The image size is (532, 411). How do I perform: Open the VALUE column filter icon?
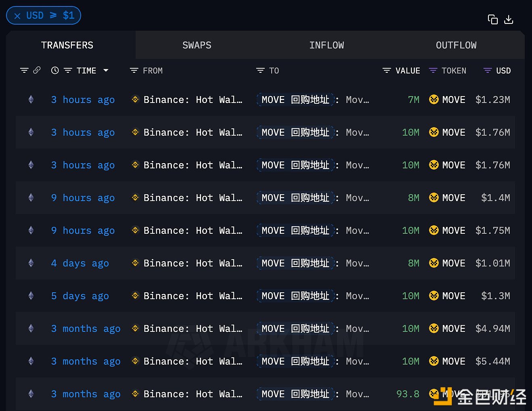click(x=386, y=70)
